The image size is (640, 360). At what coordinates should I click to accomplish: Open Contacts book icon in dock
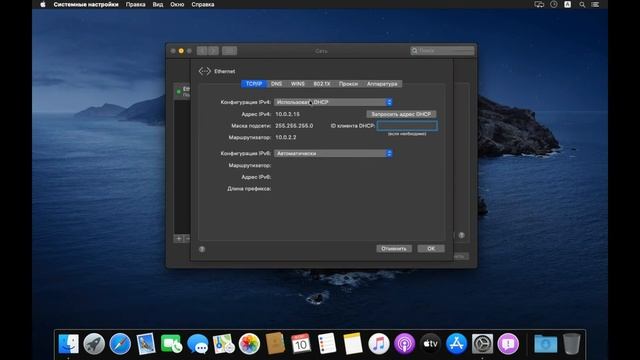[275, 344]
